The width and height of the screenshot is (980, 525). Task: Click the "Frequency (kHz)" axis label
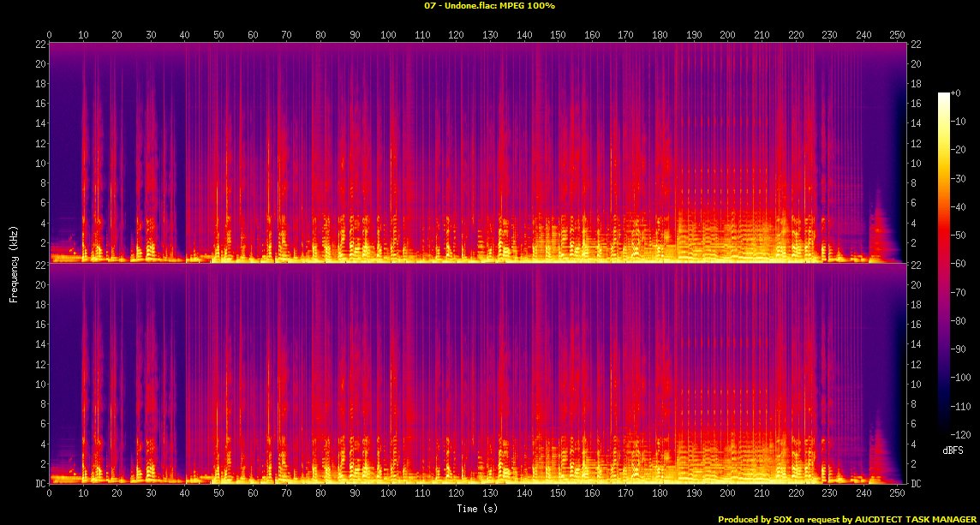pos(14,263)
